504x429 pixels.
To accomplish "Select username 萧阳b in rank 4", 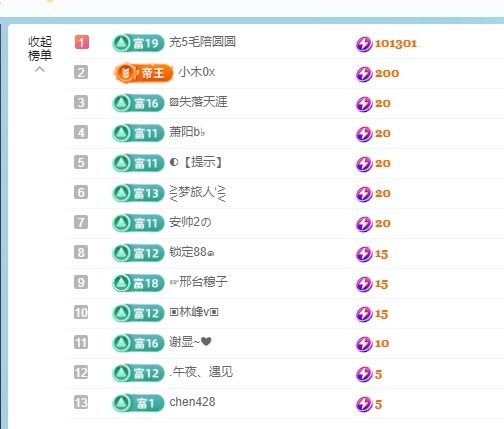I will (187, 132).
